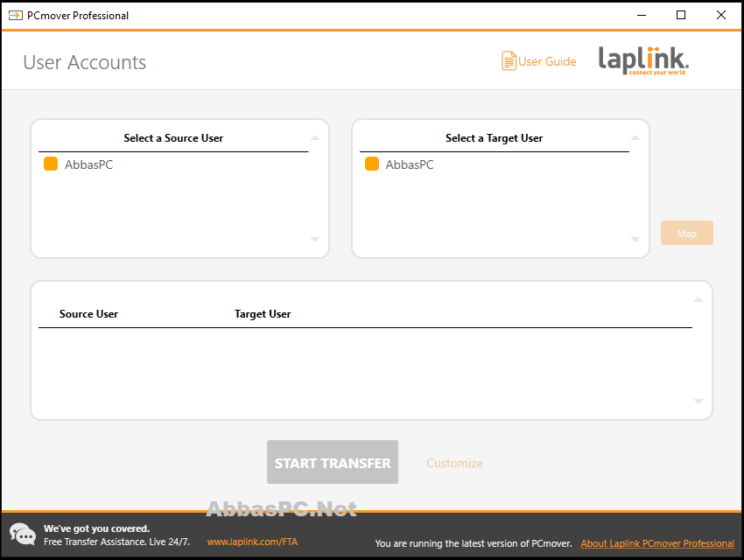744x560 pixels.
Task: Click the Target User column header
Action: (x=263, y=314)
